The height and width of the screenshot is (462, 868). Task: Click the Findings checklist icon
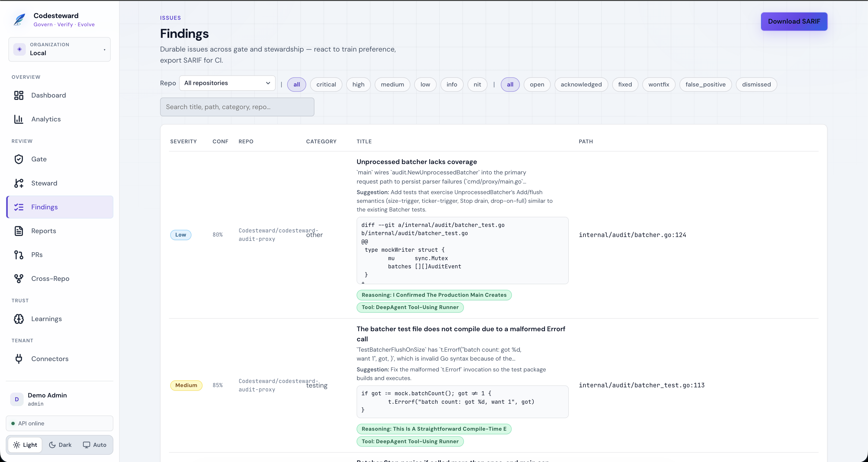[x=19, y=207]
